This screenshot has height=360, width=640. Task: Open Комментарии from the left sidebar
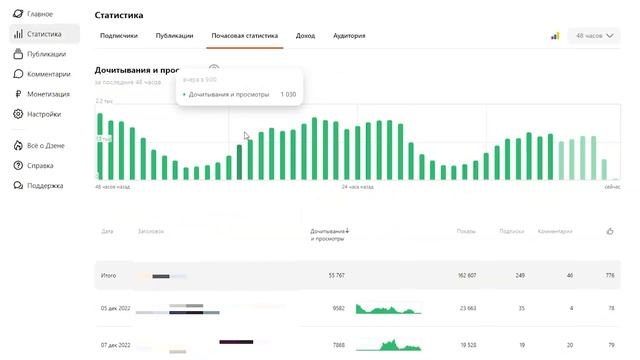[x=42, y=74]
